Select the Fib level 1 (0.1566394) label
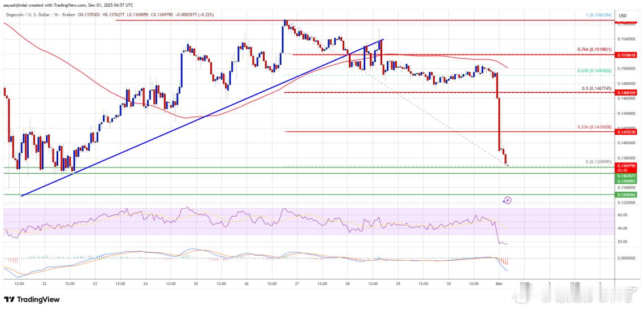The width and height of the screenshot is (644, 310). (600, 15)
